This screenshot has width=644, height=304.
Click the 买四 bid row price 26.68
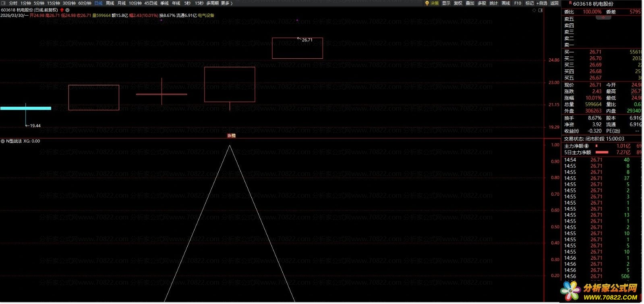[x=595, y=71]
